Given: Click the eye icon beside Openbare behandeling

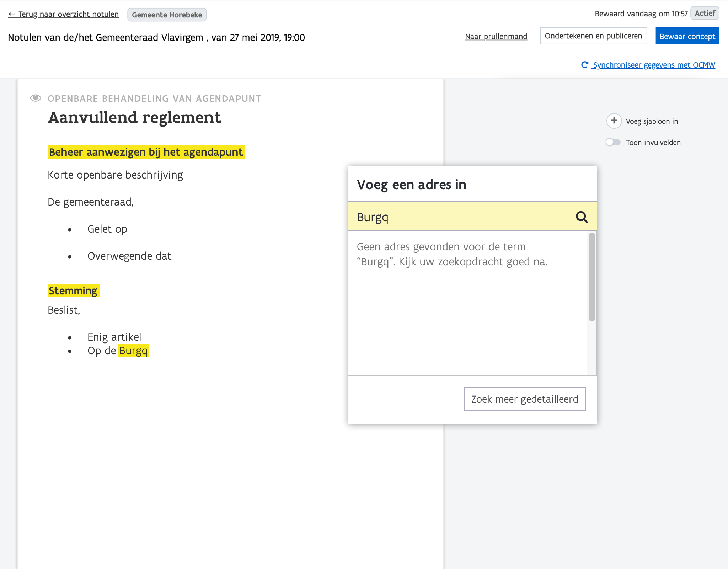Looking at the screenshot, I should pyautogui.click(x=36, y=98).
